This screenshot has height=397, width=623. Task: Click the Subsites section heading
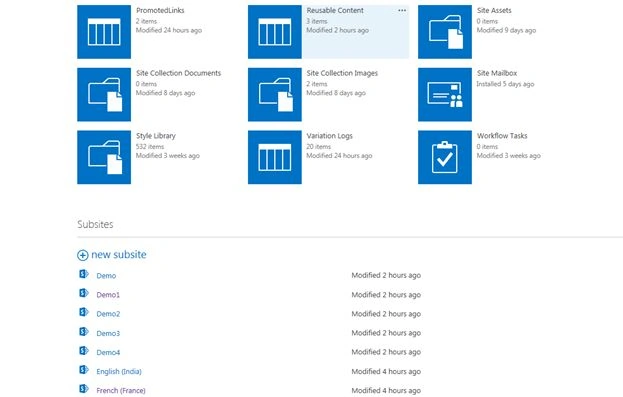click(x=95, y=225)
